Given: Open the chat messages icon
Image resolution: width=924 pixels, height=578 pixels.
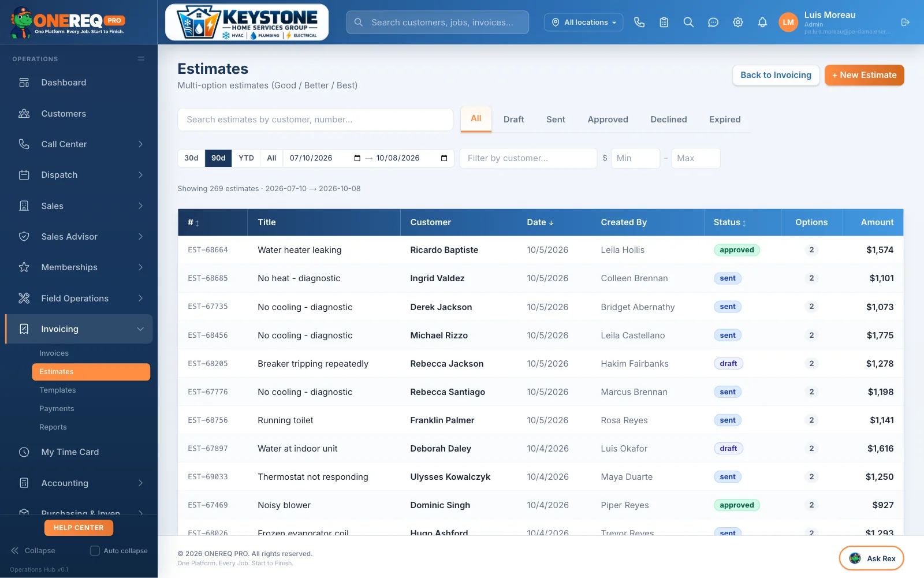Looking at the screenshot, I should point(713,22).
